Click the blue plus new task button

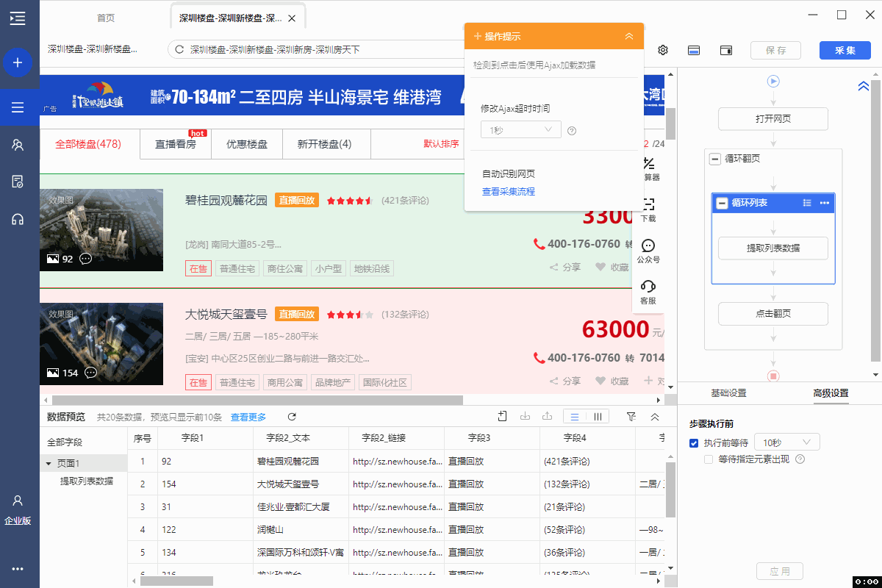(x=18, y=62)
